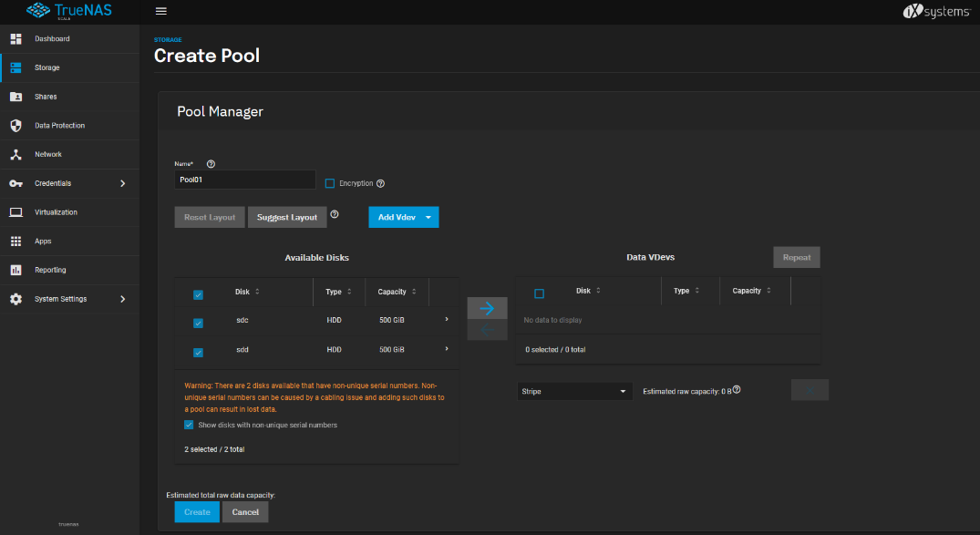The height and width of the screenshot is (535, 980).
Task: Click the System Settings gear icon
Action: click(x=16, y=299)
